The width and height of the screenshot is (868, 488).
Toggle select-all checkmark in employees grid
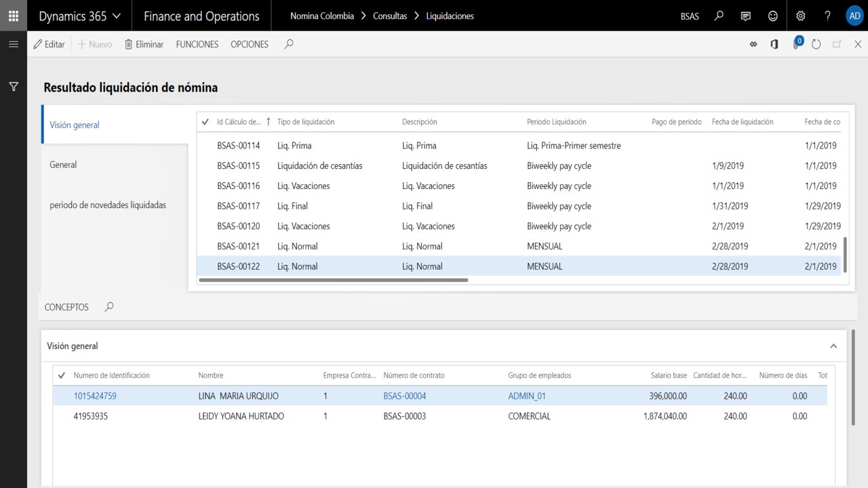[x=62, y=375]
